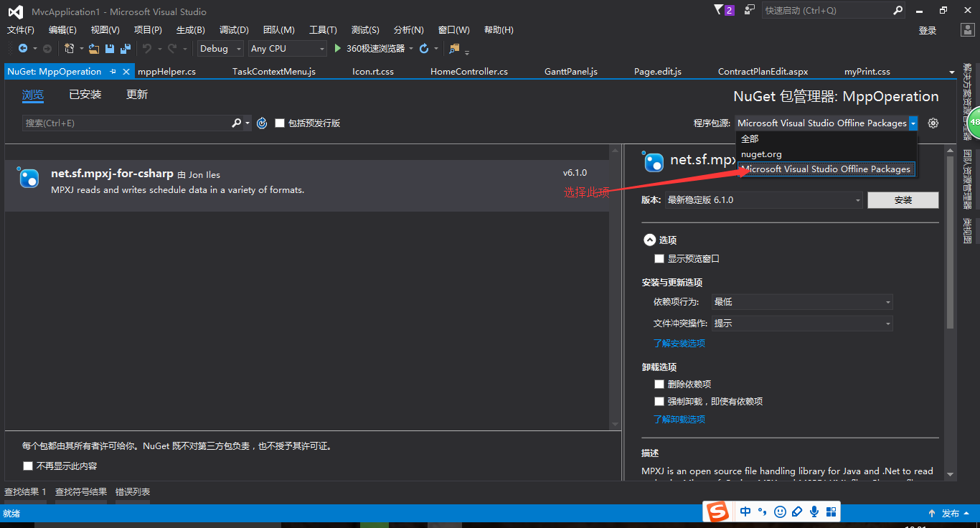Enable the 包括预发行版 checkbox
The height and width of the screenshot is (528, 980).
[280, 123]
